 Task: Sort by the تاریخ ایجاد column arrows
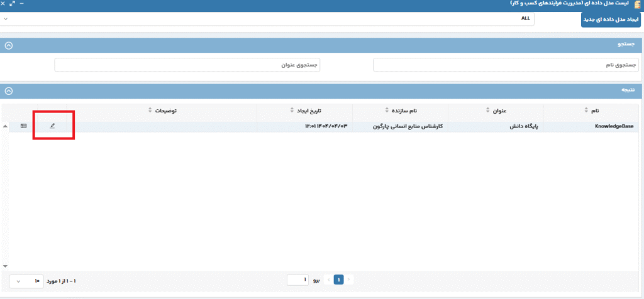tap(292, 111)
